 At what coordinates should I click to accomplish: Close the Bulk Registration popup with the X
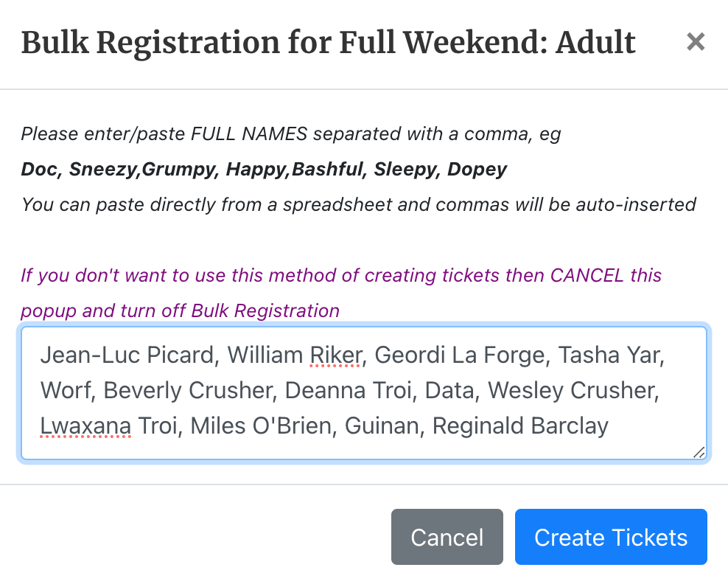[695, 42]
